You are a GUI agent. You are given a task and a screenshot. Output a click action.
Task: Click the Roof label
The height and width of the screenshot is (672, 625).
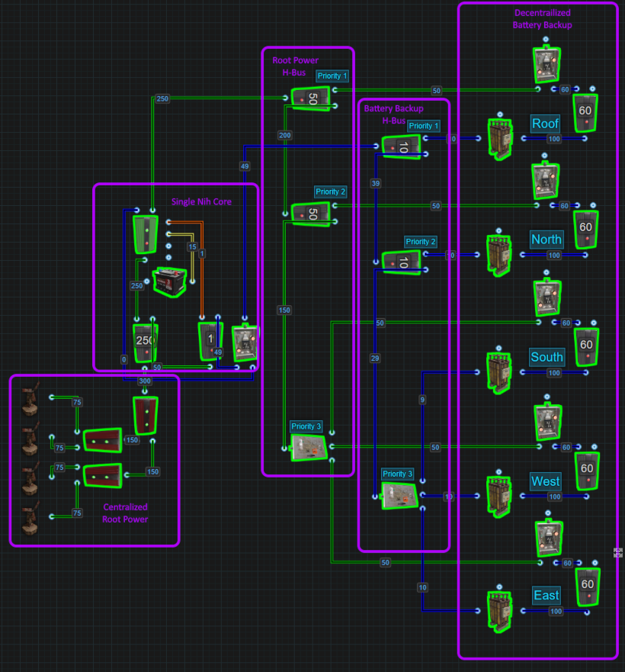(x=545, y=124)
